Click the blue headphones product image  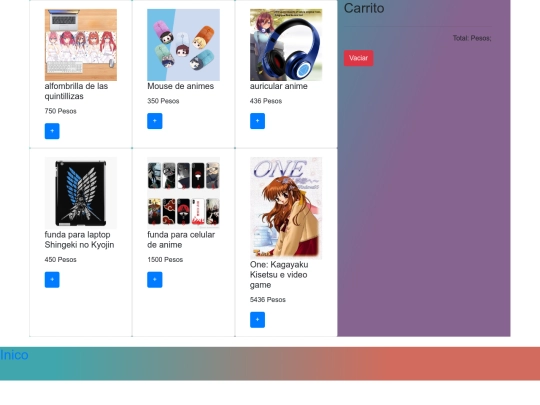(x=286, y=45)
